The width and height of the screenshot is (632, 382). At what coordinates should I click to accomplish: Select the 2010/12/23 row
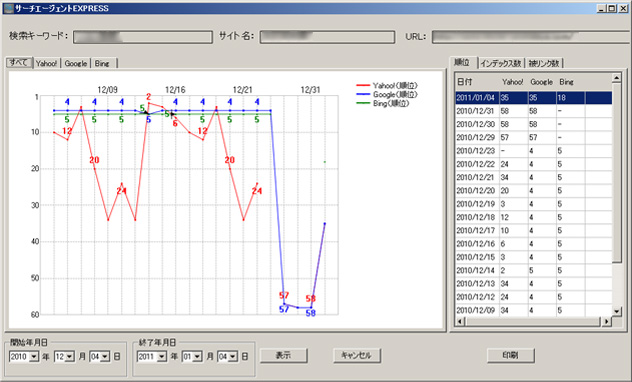(534, 151)
